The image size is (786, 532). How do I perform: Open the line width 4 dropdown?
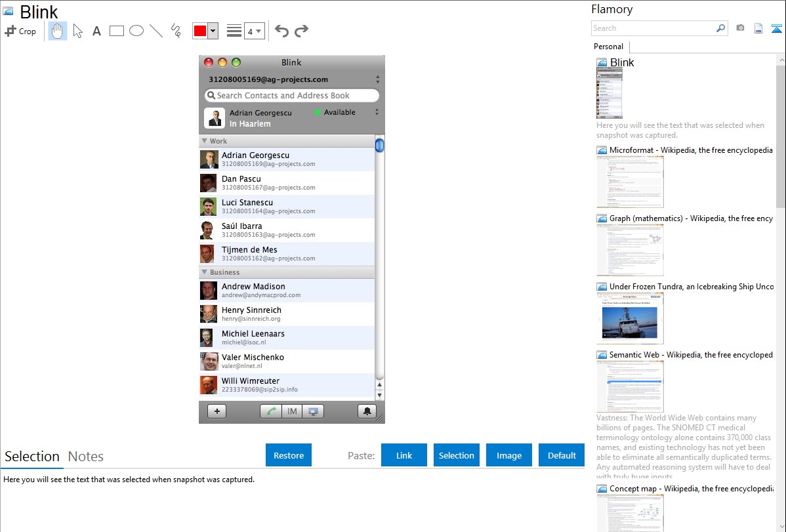point(254,31)
